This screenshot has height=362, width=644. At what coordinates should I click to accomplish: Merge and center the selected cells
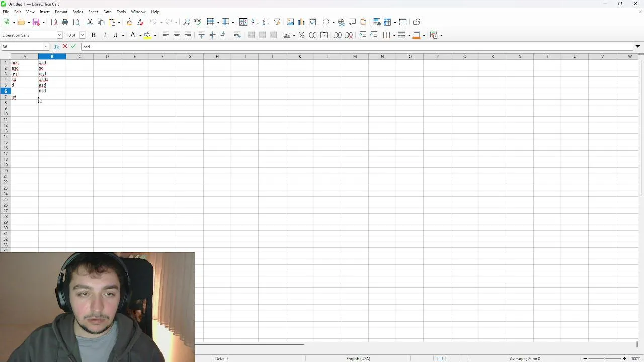tap(251, 35)
